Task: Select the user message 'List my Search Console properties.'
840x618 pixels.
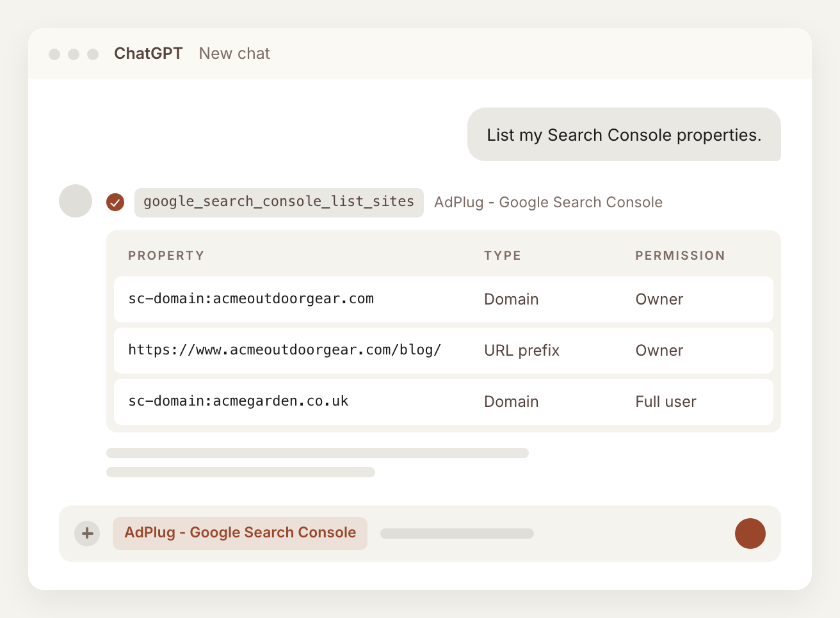Action: coord(624,134)
